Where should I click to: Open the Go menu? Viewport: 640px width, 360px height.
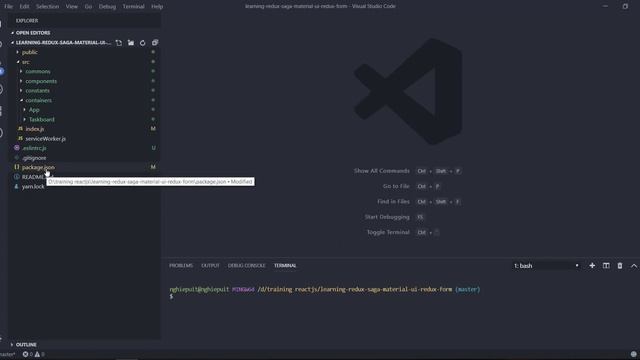point(88,7)
